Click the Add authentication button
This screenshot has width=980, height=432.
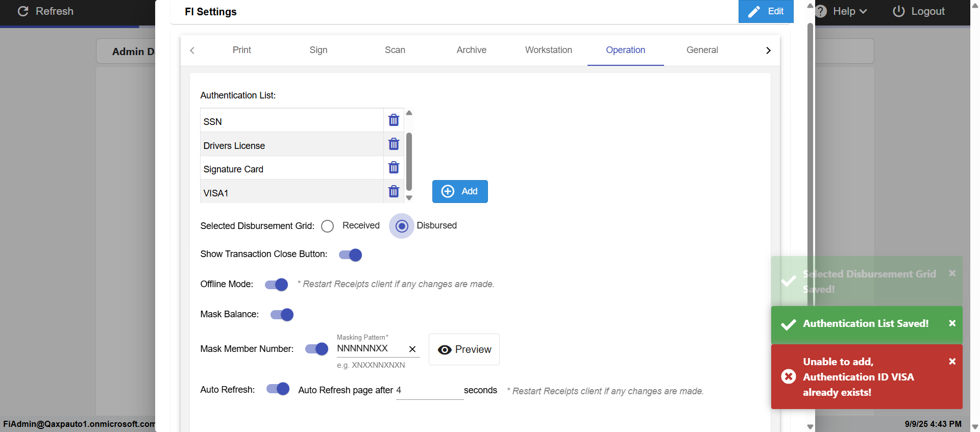(x=460, y=191)
